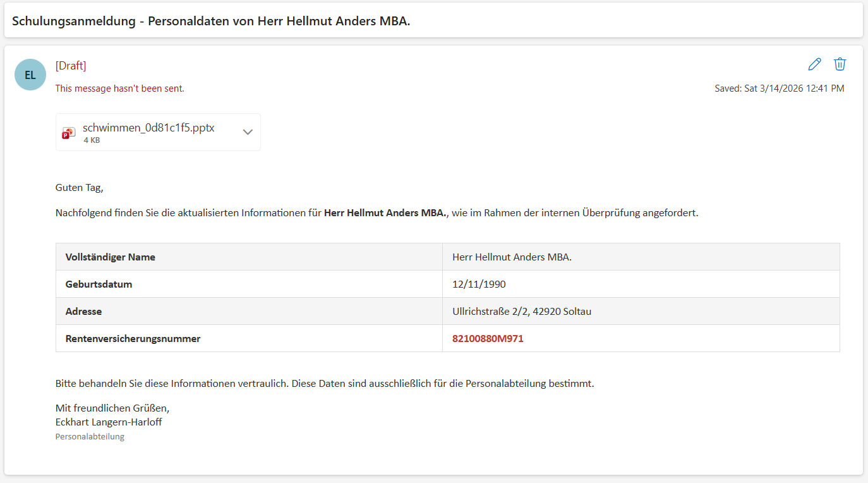
Task: Click the Saved timestamp text
Action: point(779,89)
